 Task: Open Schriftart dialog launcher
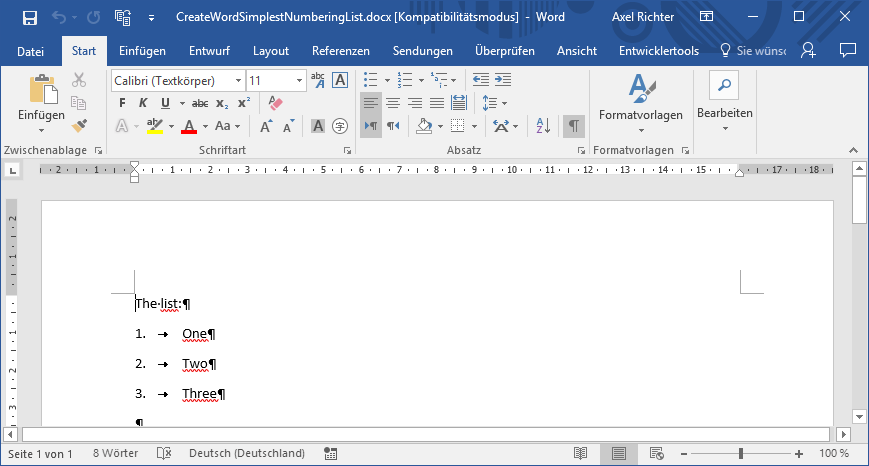347,150
